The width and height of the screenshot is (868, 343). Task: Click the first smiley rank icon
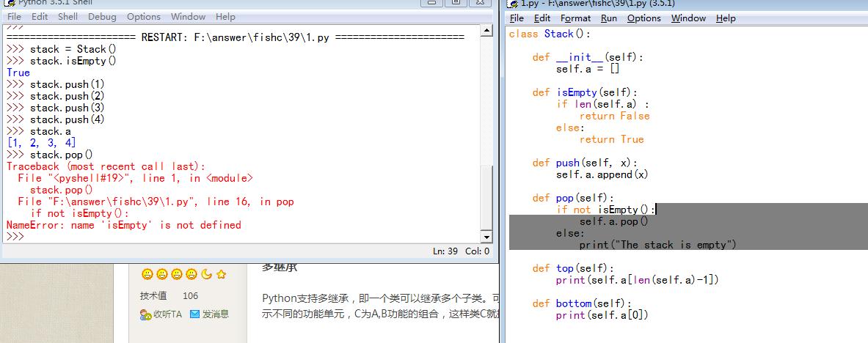click(147, 275)
